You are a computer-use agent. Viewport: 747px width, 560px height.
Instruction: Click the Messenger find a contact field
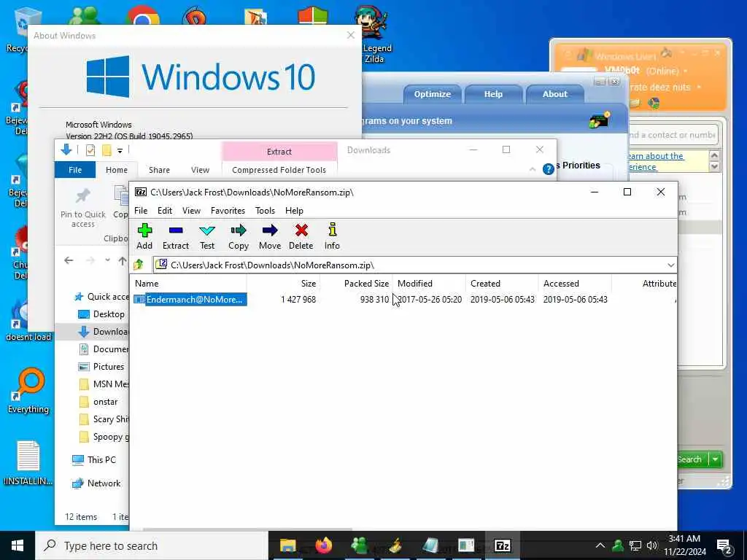point(673,135)
